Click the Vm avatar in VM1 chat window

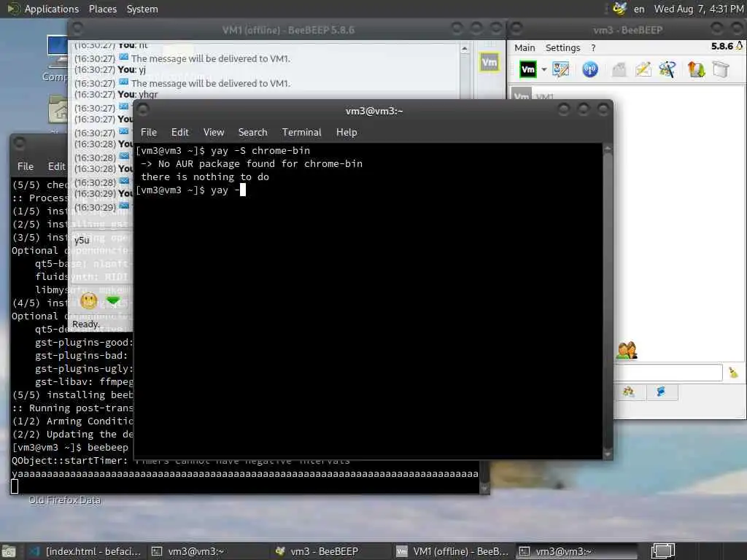(x=489, y=63)
